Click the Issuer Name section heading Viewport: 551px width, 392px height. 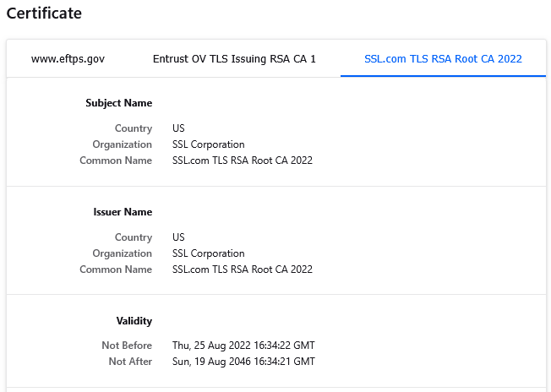[x=123, y=212]
